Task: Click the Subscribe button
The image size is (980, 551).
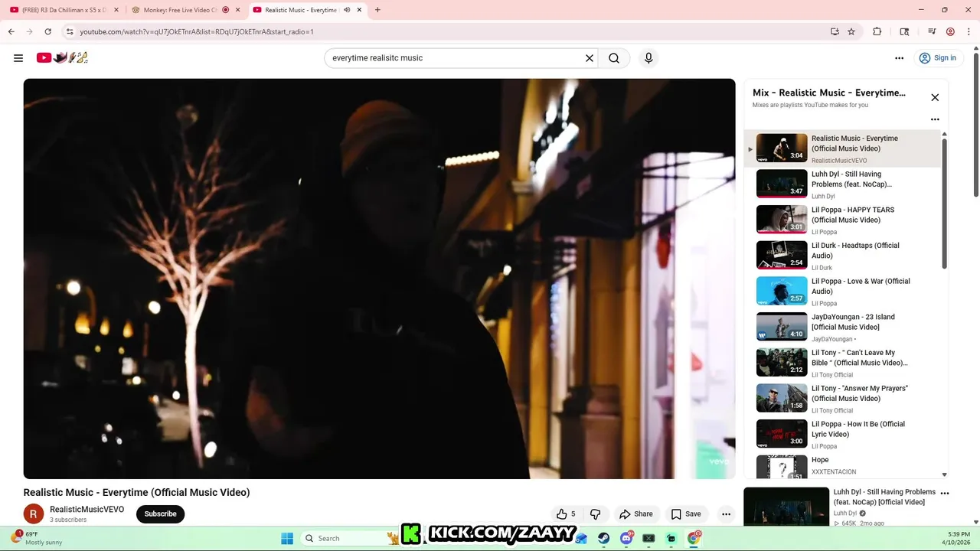Action: (x=161, y=514)
